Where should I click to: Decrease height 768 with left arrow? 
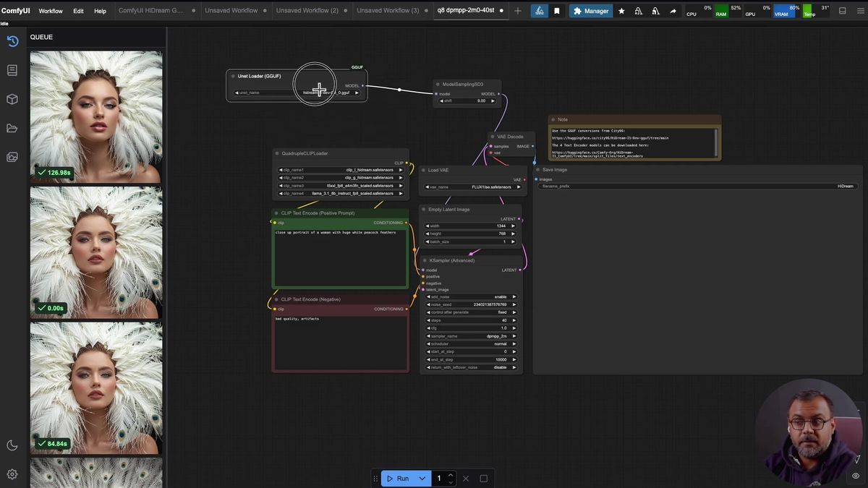427,234
